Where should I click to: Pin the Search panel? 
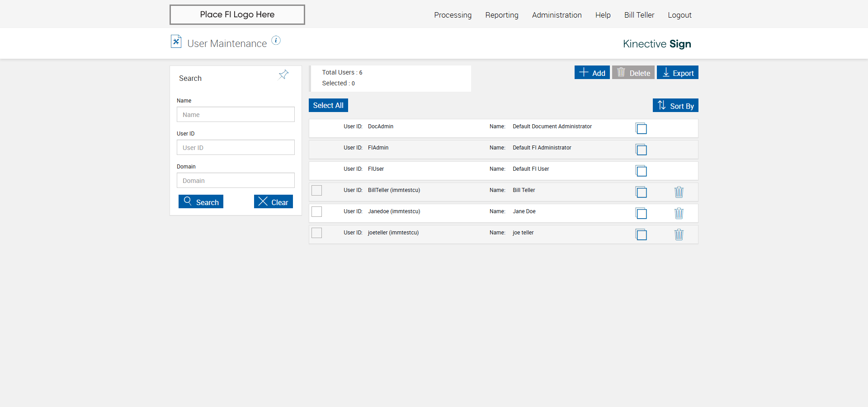click(283, 75)
